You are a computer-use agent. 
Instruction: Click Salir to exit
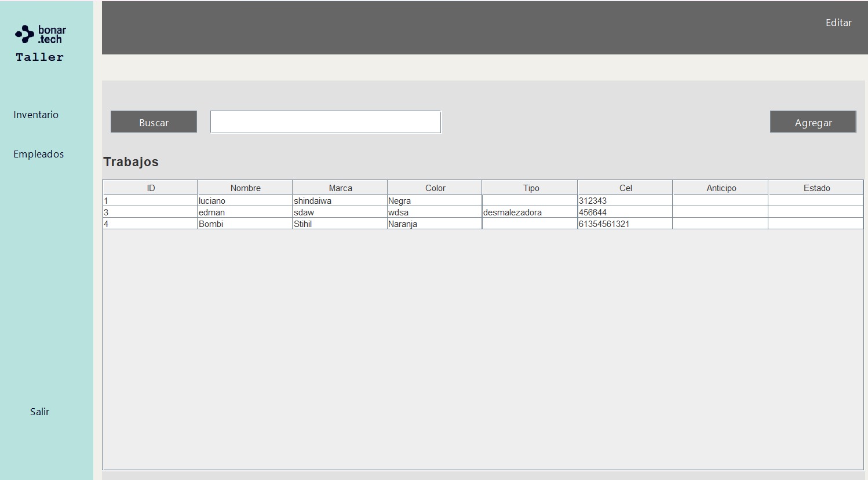(x=39, y=412)
